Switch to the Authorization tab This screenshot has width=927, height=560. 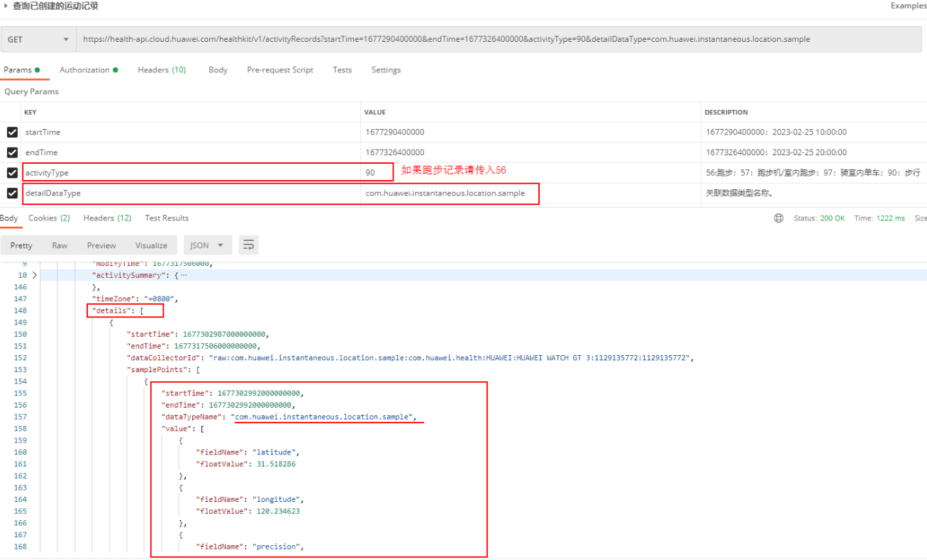(x=89, y=70)
